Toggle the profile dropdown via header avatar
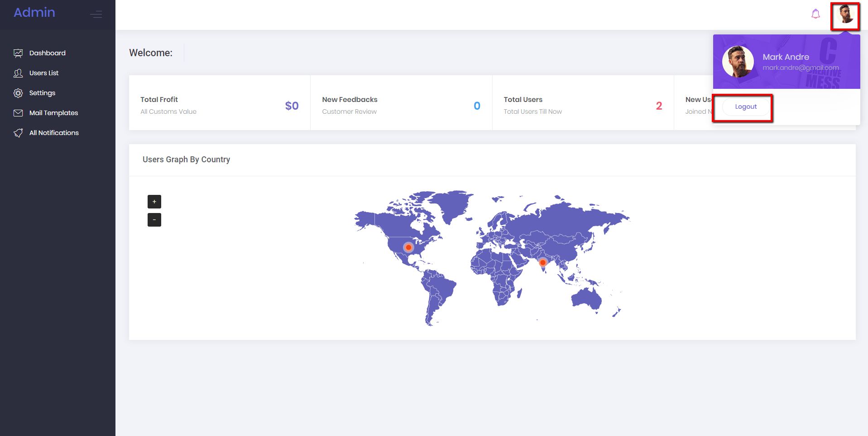Screen dimensions: 868x436 pos(845,15)
